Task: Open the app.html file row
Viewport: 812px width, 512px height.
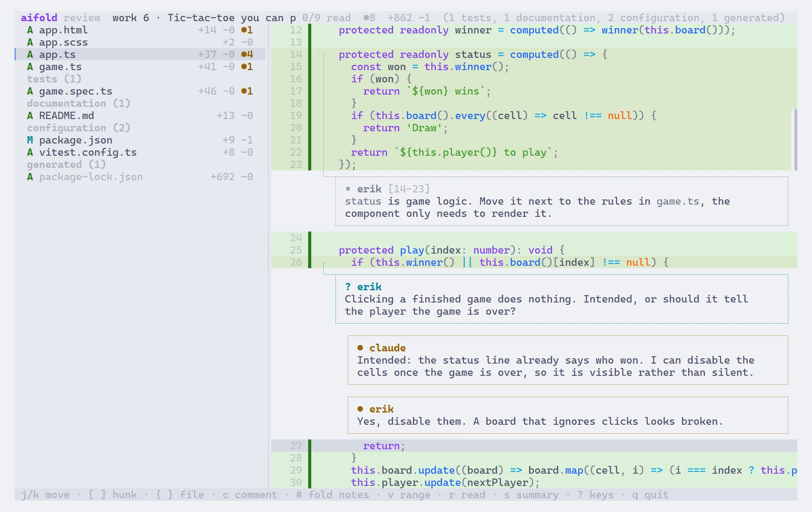Action: tap(140, 30)
